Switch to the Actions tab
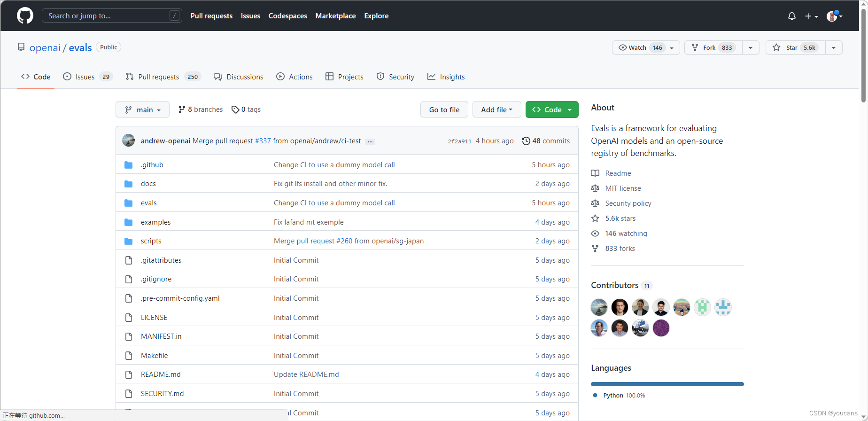 coord(294,77)
